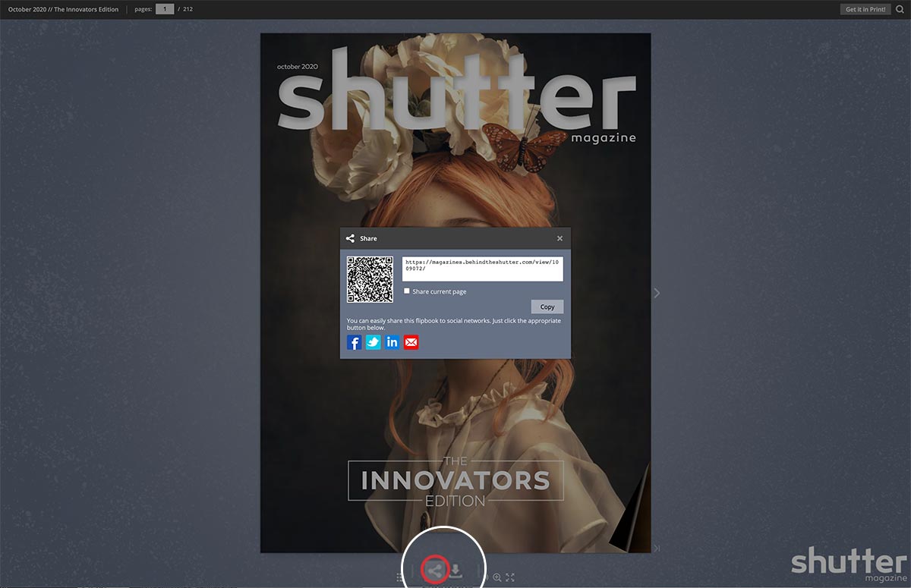Open the thumbnails grid icon

tap(400, 578)
